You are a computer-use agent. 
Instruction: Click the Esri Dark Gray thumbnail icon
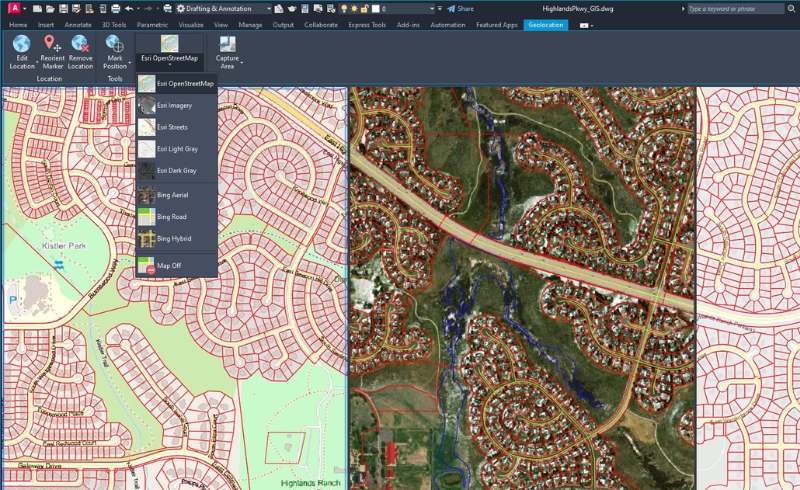[146, 170]
